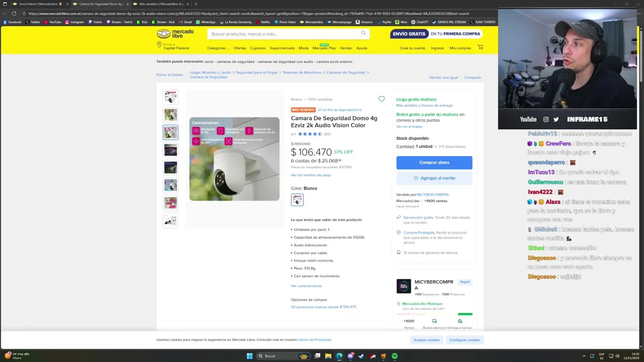Screen dimensions: 644x362
Task: Open Cupones in the navigation menu
Action: (258, 48)
